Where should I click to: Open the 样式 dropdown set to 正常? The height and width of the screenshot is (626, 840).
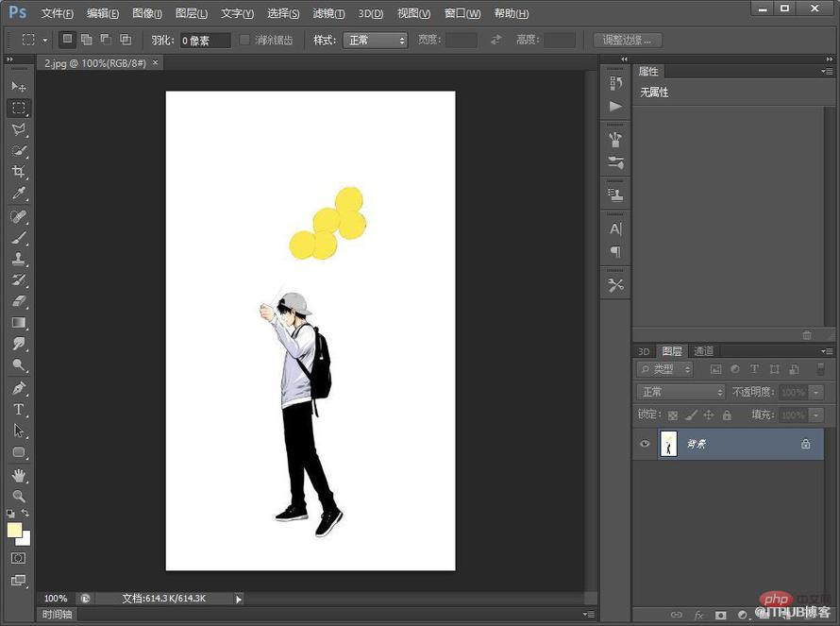375,41
